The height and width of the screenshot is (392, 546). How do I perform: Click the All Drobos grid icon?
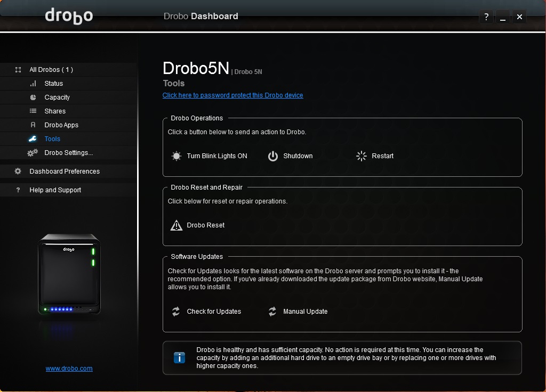click(x=18, y=70)
